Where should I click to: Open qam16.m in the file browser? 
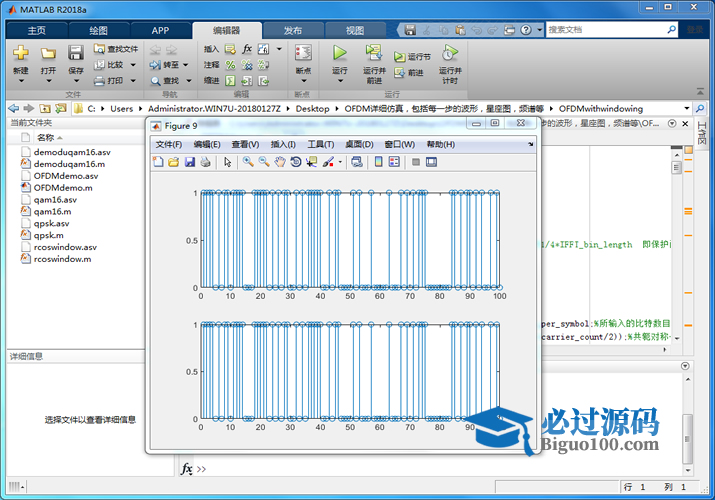pyautogui.click(x=55, y=211)
